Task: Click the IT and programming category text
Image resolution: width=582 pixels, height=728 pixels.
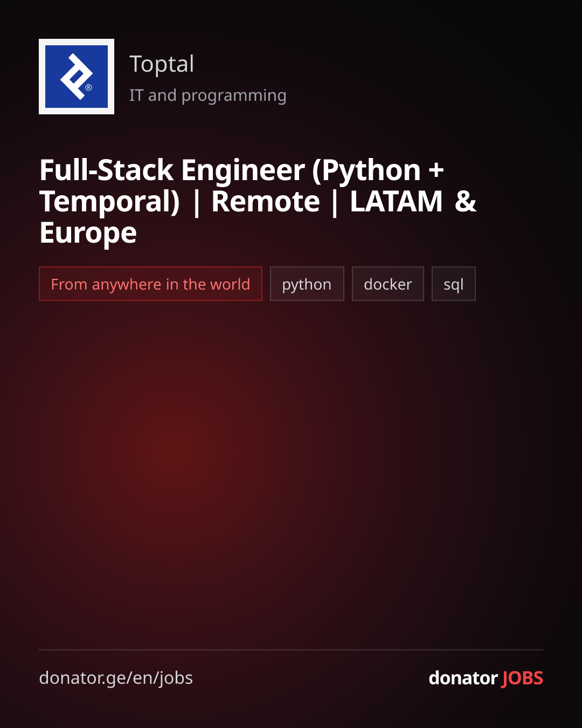Action: click(x=207, y=95)
